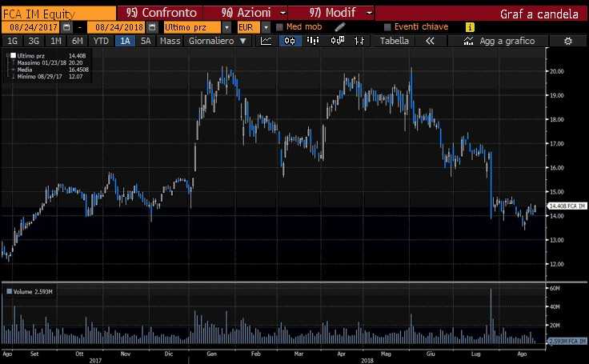The height and width of the screenshot is (364, 589).
Task: Click the Agg a grafico chart icon
Action: [x=468, y=41]
